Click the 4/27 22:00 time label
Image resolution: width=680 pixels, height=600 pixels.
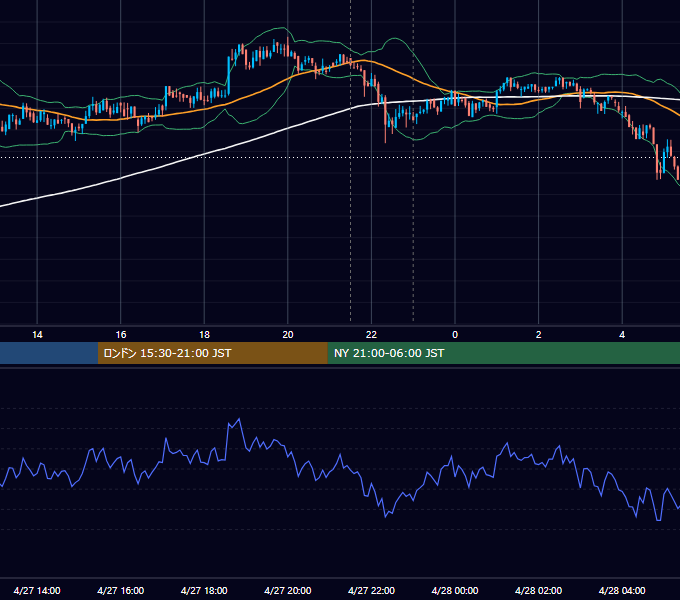(x=371, y=590)
